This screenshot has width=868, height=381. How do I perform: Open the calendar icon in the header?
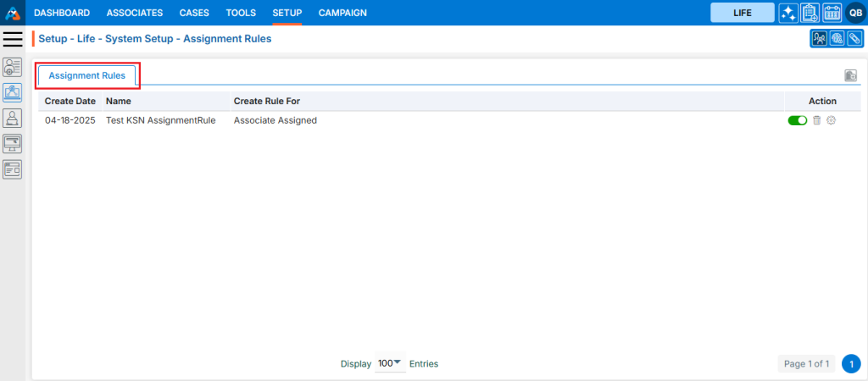pos(832,13)
